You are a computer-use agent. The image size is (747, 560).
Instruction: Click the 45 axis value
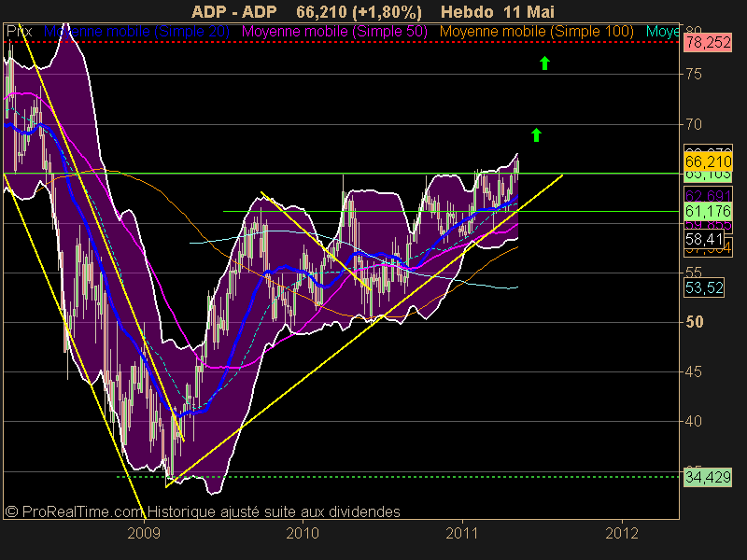[694, 371]
